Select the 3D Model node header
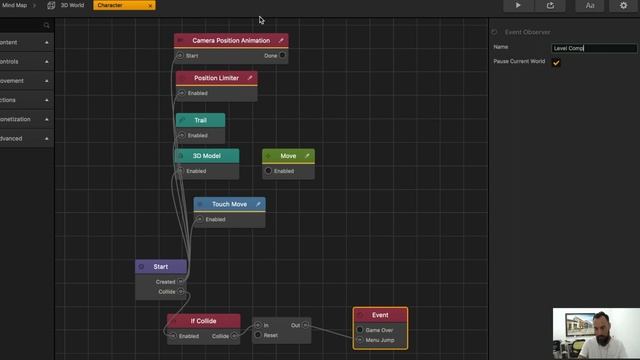The height and width of the screenshot is (360, 640). click(207, 156)
